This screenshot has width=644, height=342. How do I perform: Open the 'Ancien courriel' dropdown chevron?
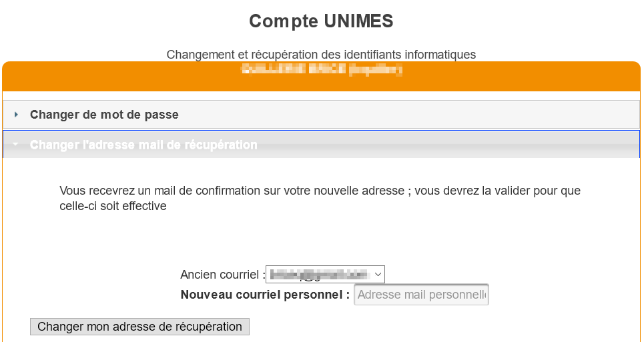point(378,275)
